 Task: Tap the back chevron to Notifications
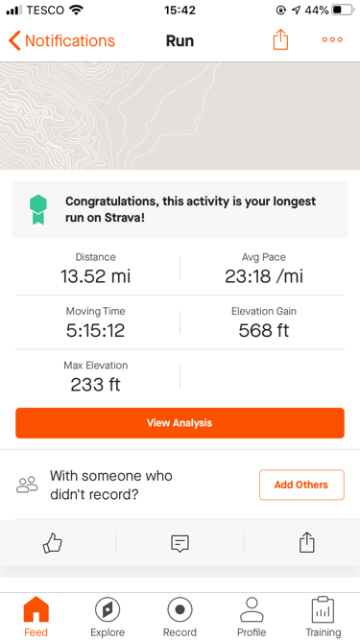[x=15, y=41]
